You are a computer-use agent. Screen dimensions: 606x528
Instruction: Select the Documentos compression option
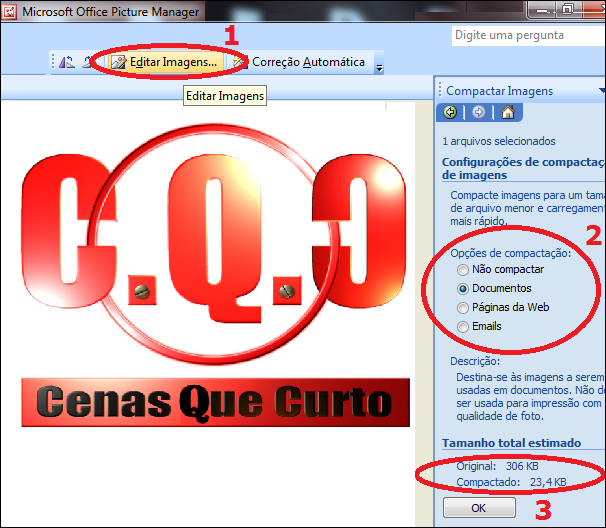[x=494, y=288]
